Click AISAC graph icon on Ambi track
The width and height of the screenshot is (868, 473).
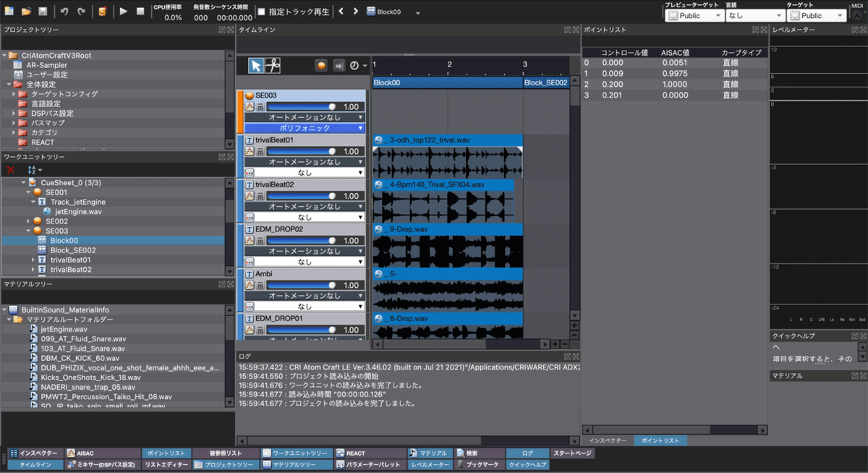click(250, 286)
